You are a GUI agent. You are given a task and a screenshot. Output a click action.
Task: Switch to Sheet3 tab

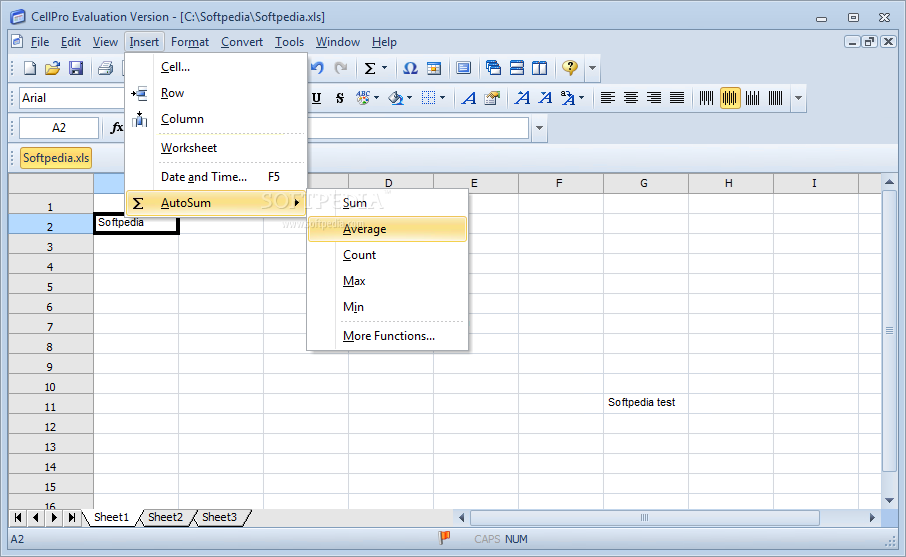coord(220,517)
